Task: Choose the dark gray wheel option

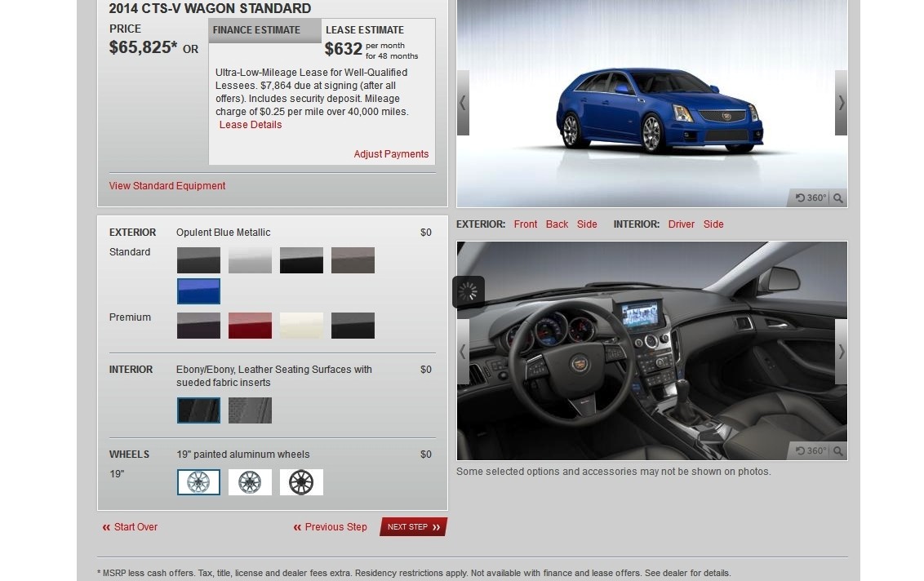Action: (250, 482)
